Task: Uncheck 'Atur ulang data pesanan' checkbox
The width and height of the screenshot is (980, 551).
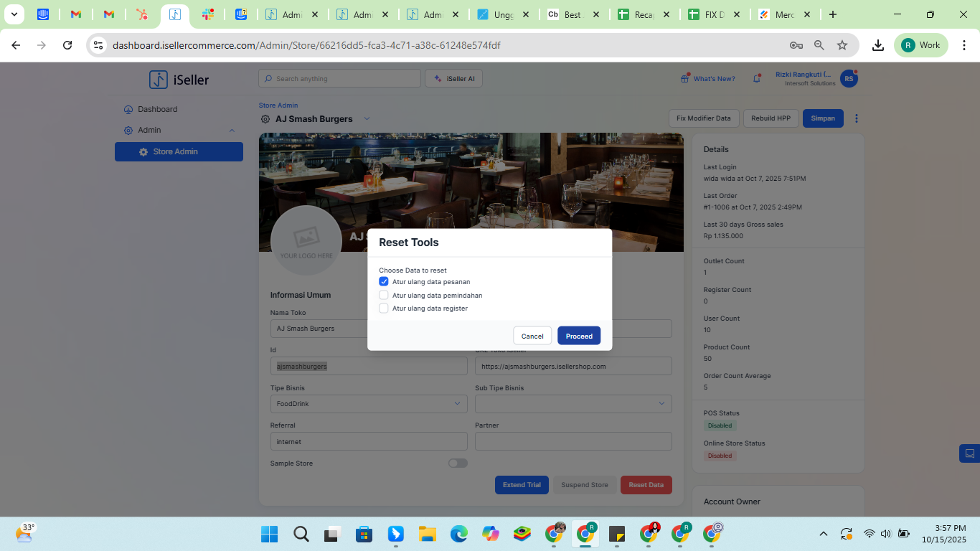Action: [x=384, y=282]
